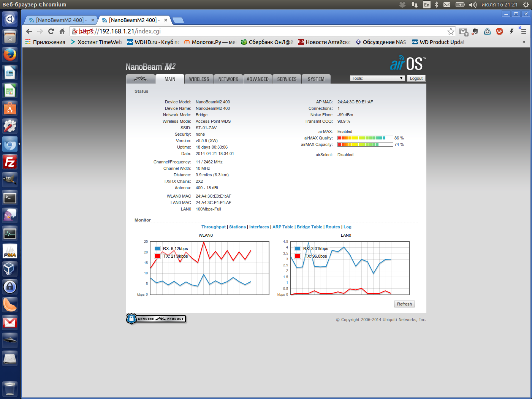Image resolution: width=532 pixels, height=399 pixels.
Task: Open VirtualBox from the launcher
Action: (10, 269)
